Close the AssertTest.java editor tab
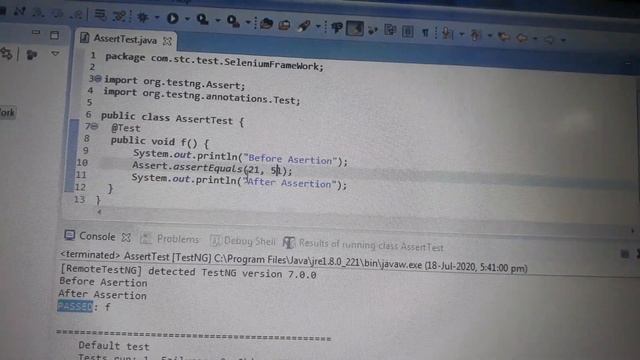Image resolution: width=640 pixels, height=360 pixels. (x=167, y=41)
